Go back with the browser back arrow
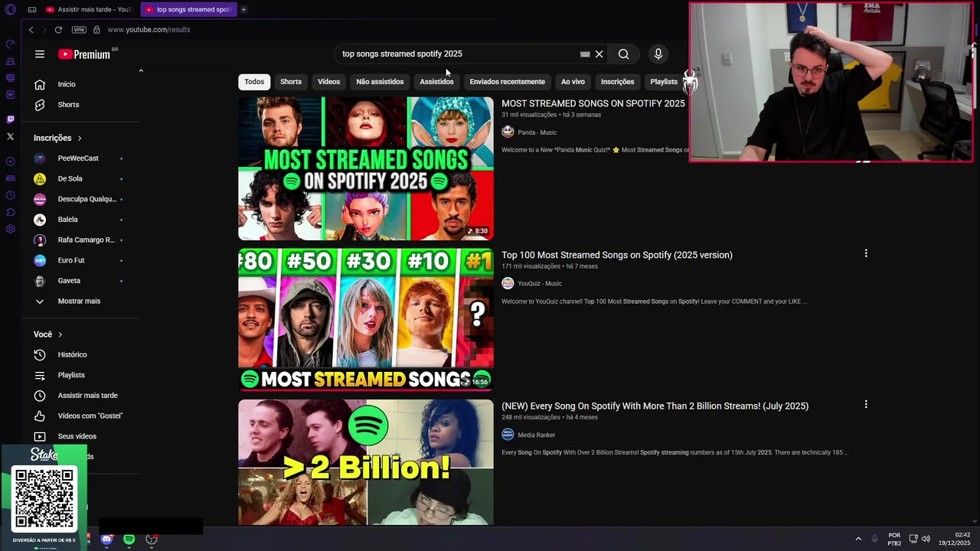Image resolution: width=980 pixels, height=551 pixels. pyautogui.click(x=31, y=30)
